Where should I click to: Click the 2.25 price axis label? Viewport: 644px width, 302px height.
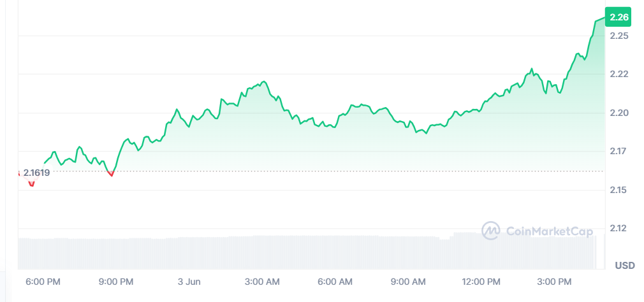pyautogui.click(x=619, y=36)
